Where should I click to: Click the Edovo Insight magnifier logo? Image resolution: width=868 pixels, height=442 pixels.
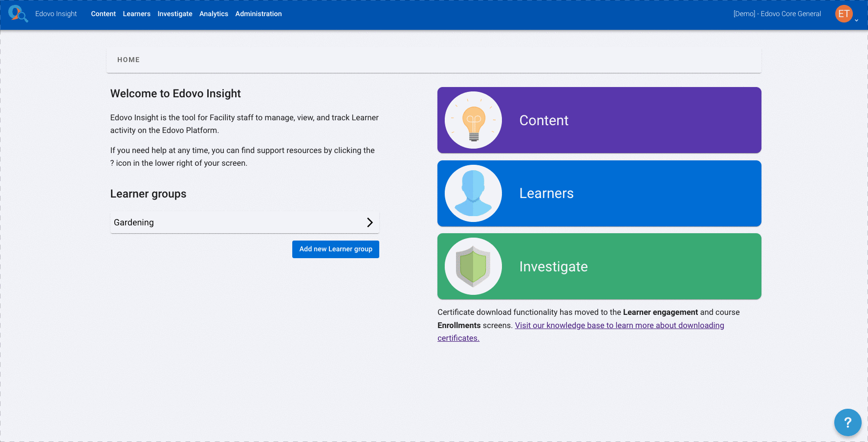click(x=18, y=14)
